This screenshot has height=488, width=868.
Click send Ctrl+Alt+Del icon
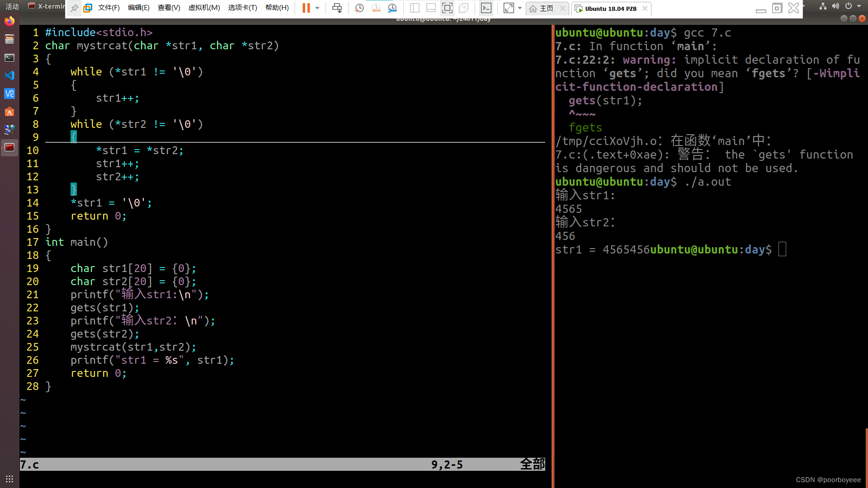coord(337,8)
